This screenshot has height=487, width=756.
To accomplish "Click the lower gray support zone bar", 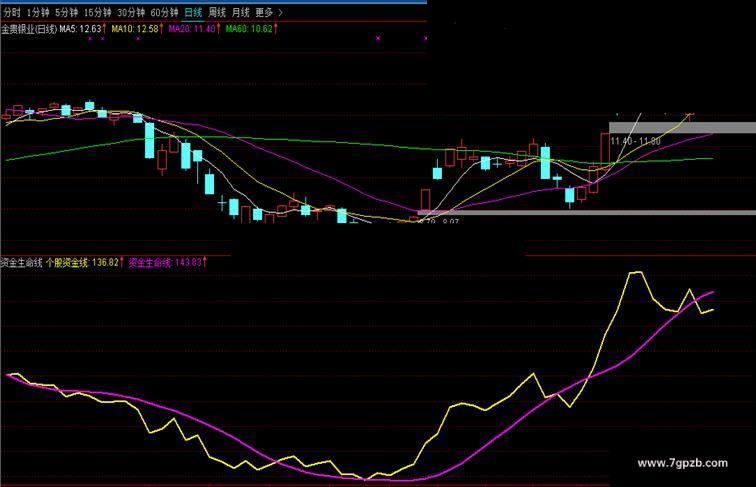I will click(x=586, y=212).
